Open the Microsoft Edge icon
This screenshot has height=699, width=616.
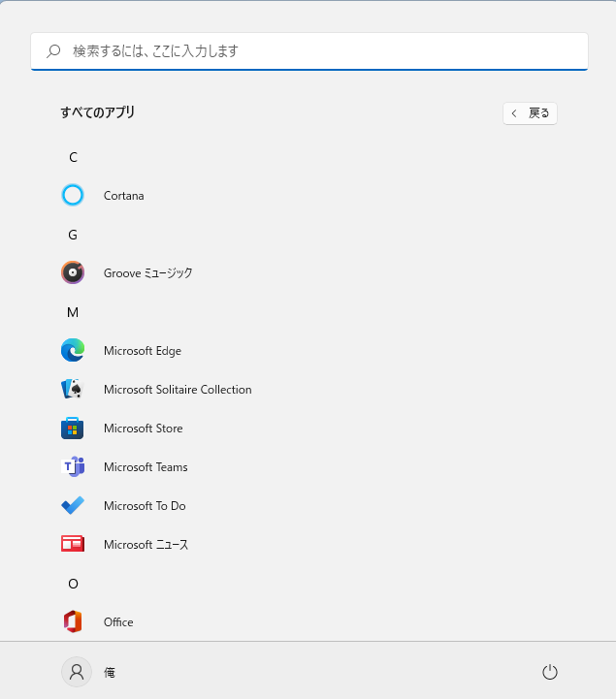click(73, 350)
